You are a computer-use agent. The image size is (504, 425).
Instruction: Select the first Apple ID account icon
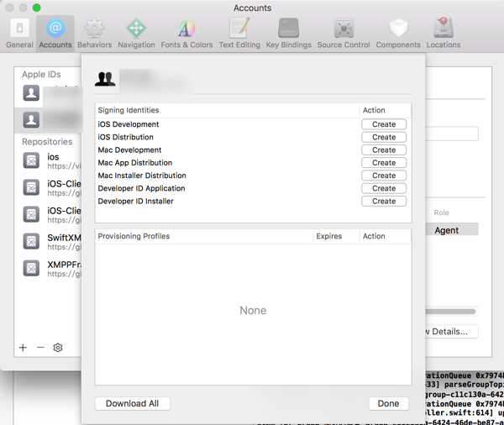[x=31, y=93]
